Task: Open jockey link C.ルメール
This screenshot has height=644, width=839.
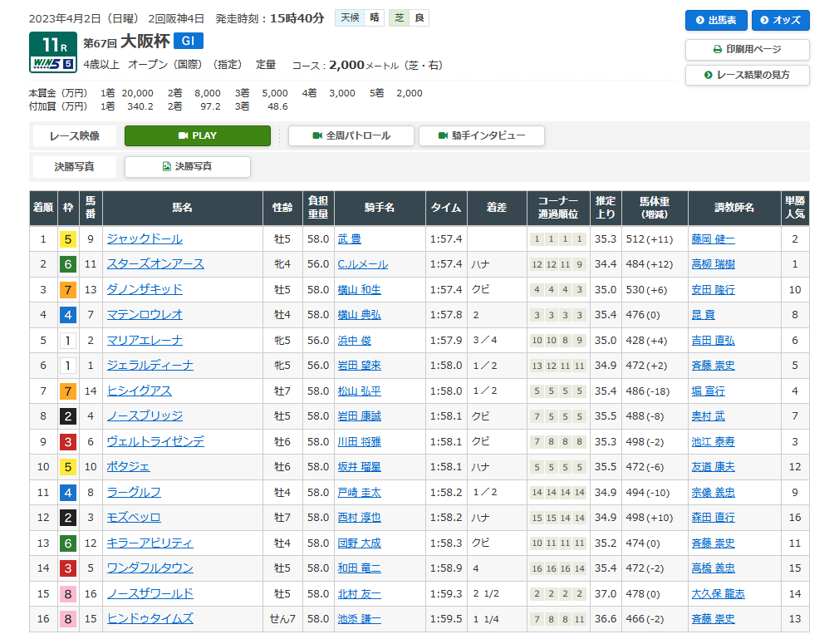Action: coord(363,264)
